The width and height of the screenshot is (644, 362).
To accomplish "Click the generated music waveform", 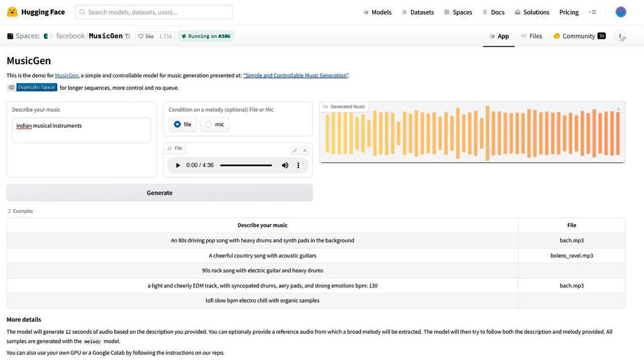I will pos(473,133).
